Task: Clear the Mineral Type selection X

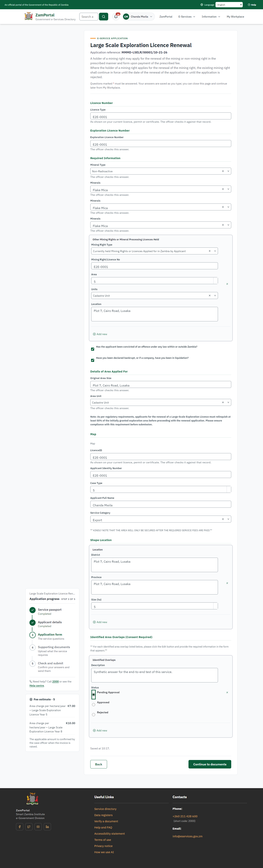Action: point(223,171)
